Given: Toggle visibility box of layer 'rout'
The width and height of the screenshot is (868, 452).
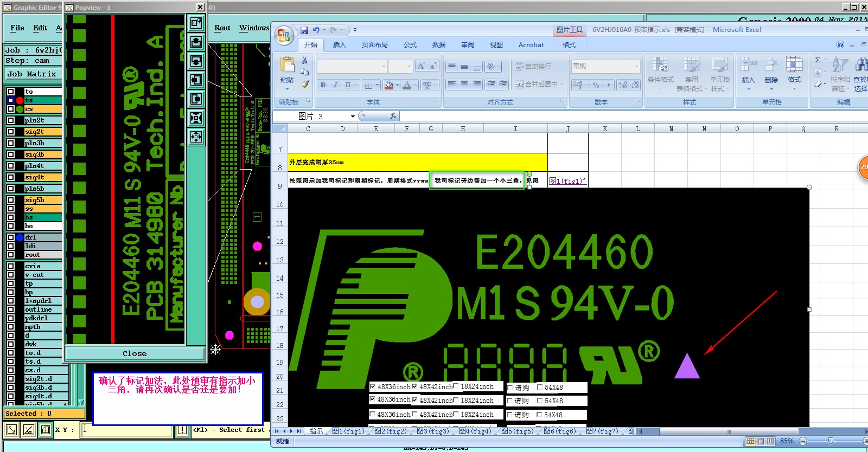Looking at the screenshot, I should 11,255.
